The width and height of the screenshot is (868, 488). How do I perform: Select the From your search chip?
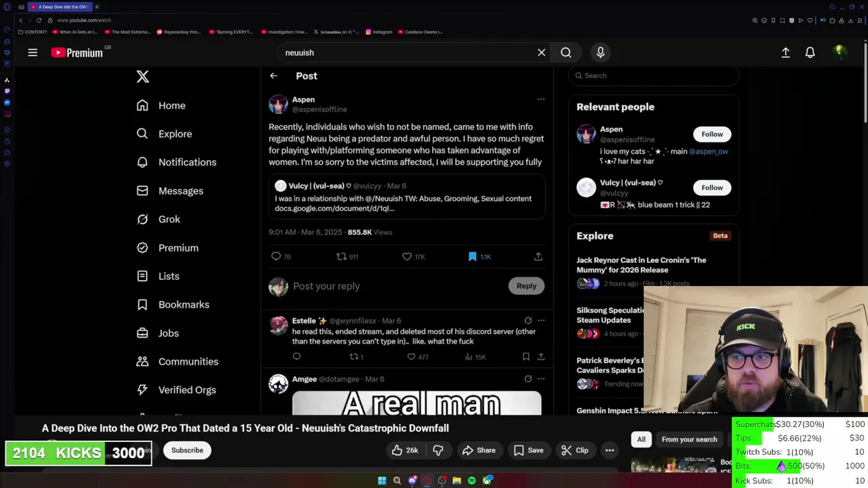pos(689,439)
